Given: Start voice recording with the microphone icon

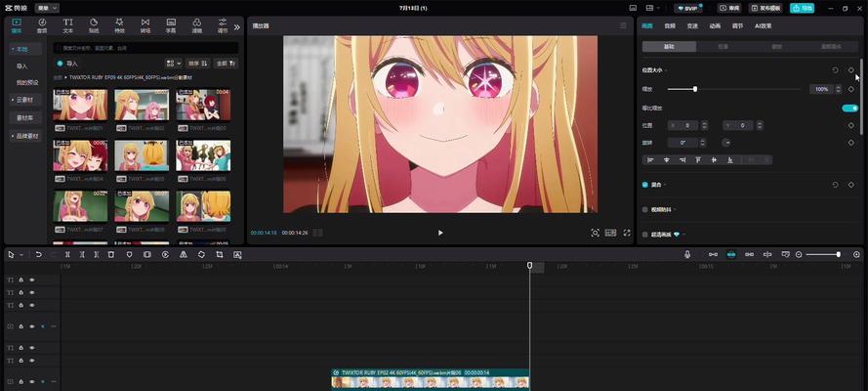Looking at the screenshot, I should [x=687, y=254].
